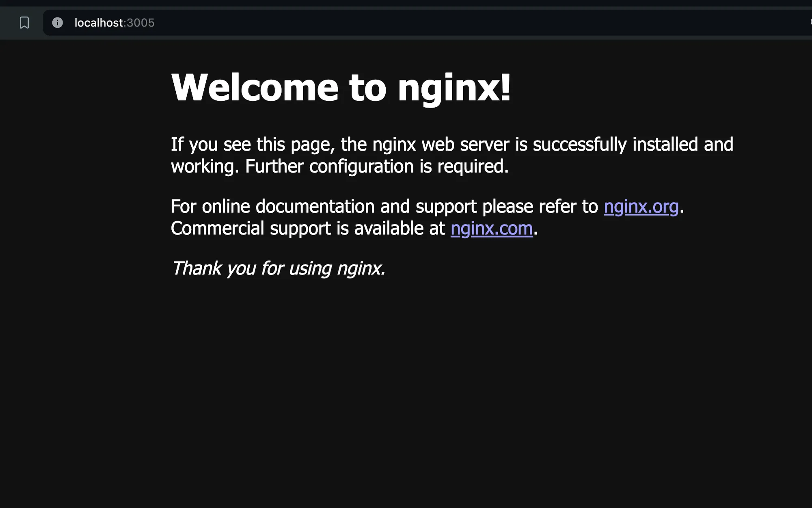The image size is (812, 508).
Task: Click the port number 3005 in the URL
Action: (141, 23)
